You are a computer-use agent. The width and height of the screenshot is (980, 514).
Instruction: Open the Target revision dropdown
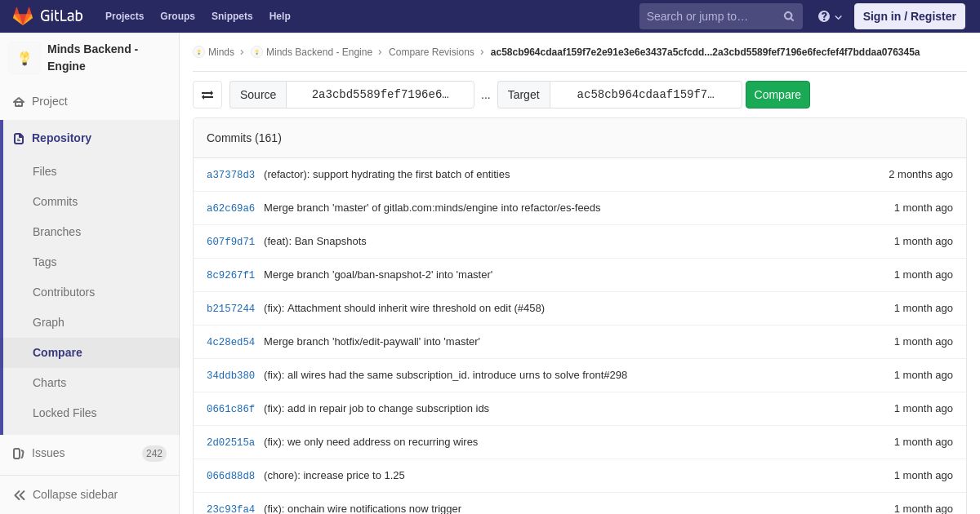[x=645, y=95]
